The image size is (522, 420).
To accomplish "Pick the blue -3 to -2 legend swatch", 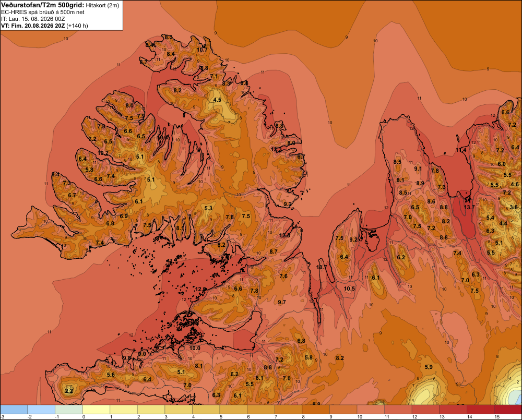I will coord(14,410).
